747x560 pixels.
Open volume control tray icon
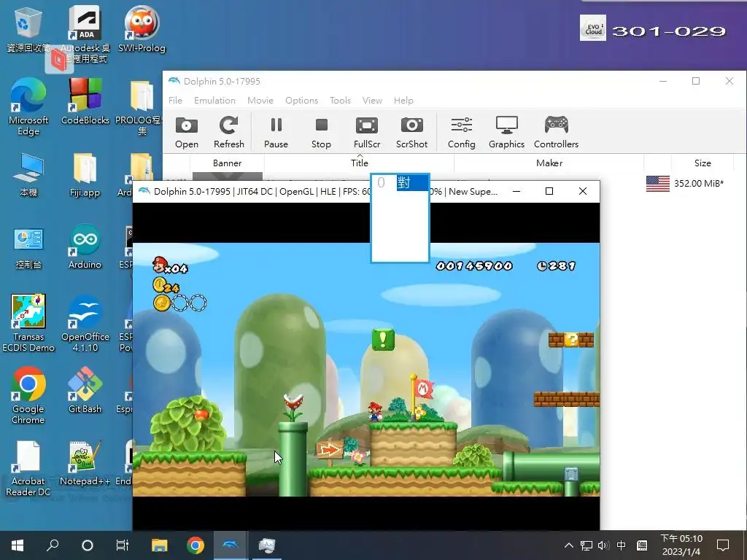coord(603,545)
